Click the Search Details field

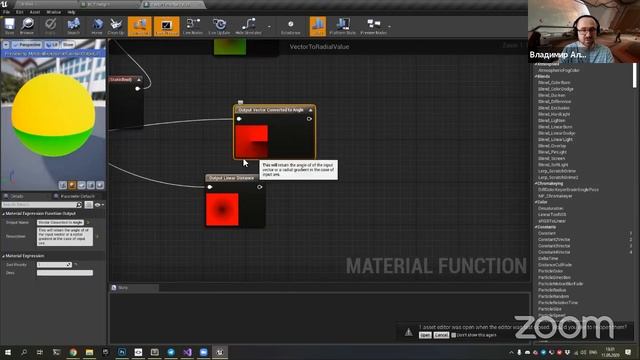pos(42,204)
